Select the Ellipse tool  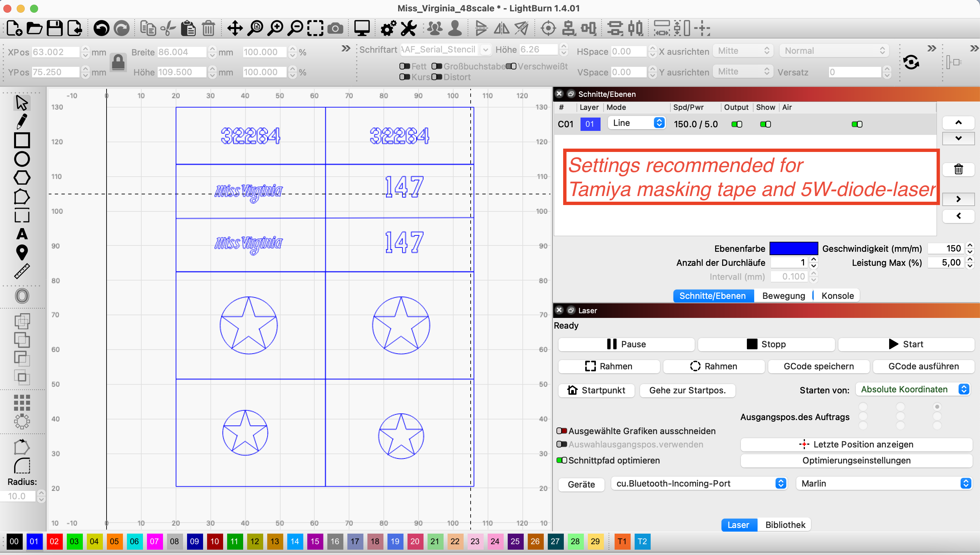click(22, 159)
